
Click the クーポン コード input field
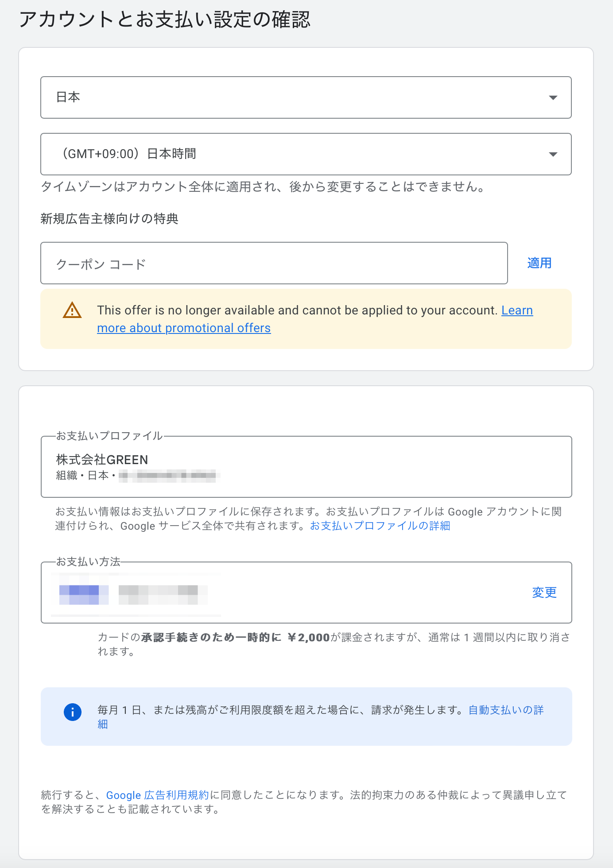(x=274, y=263)
